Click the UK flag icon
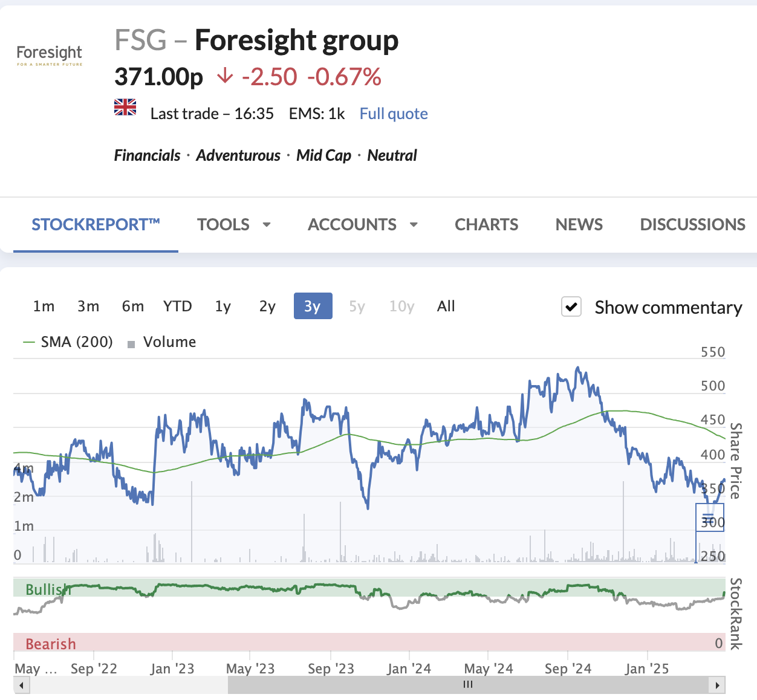 tap(125, 108)
